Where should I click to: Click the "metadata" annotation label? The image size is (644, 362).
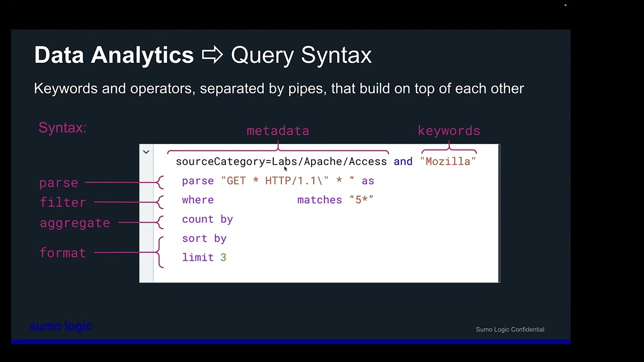coord(278,131)
